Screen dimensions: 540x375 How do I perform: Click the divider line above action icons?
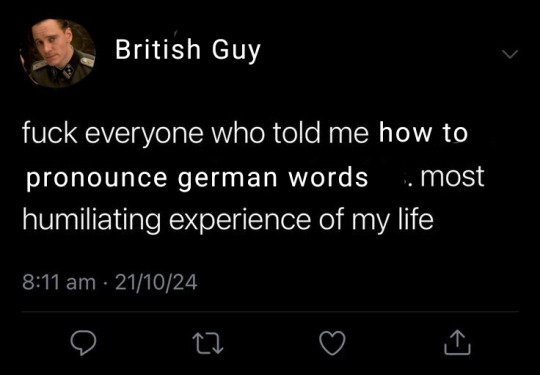tap(270, 312)
